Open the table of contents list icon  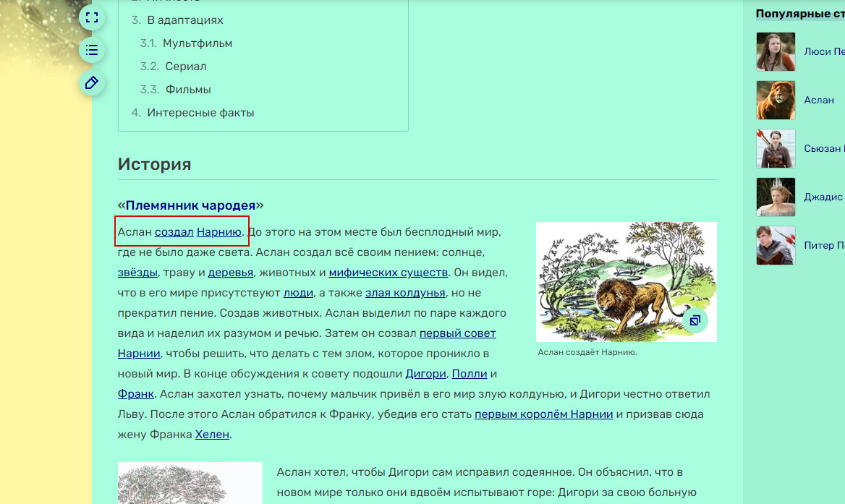coord(92,50)
